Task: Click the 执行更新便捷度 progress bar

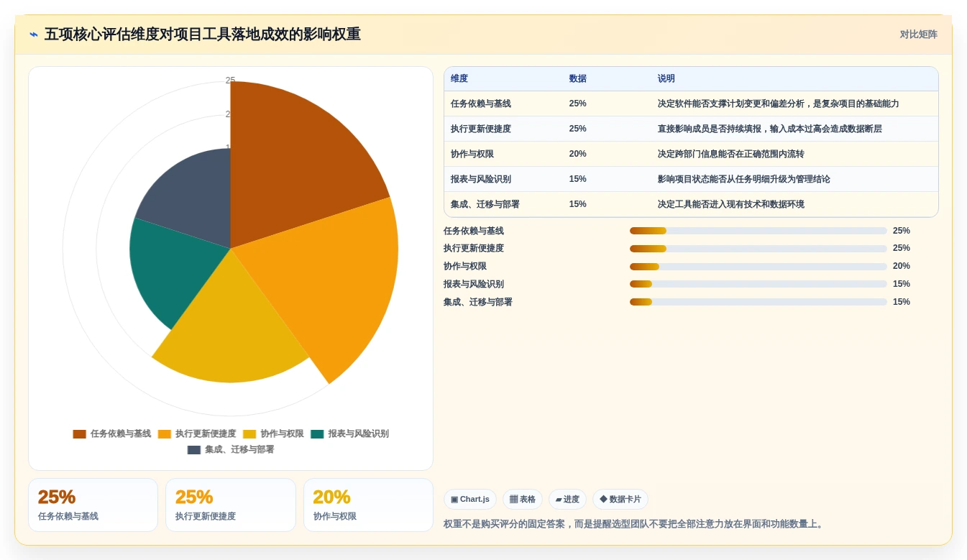Action: (x=759, y=249)
